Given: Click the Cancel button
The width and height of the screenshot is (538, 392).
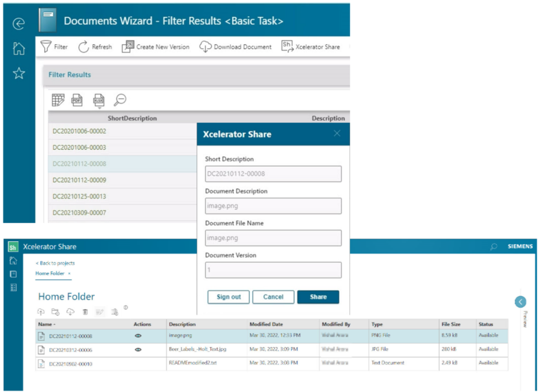Looking at the screenshot, I should pyautogui.click(x=273, y=297).
